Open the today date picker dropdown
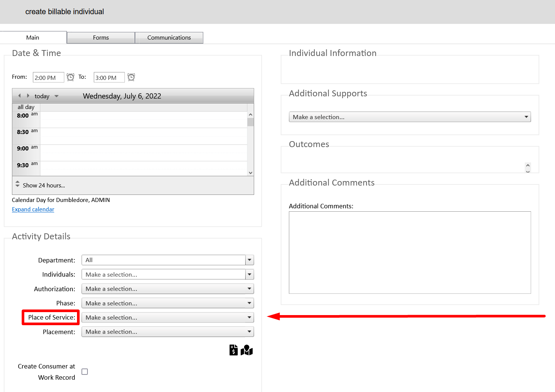This screenshot has width=555, height=392. (x=56, y=96)
